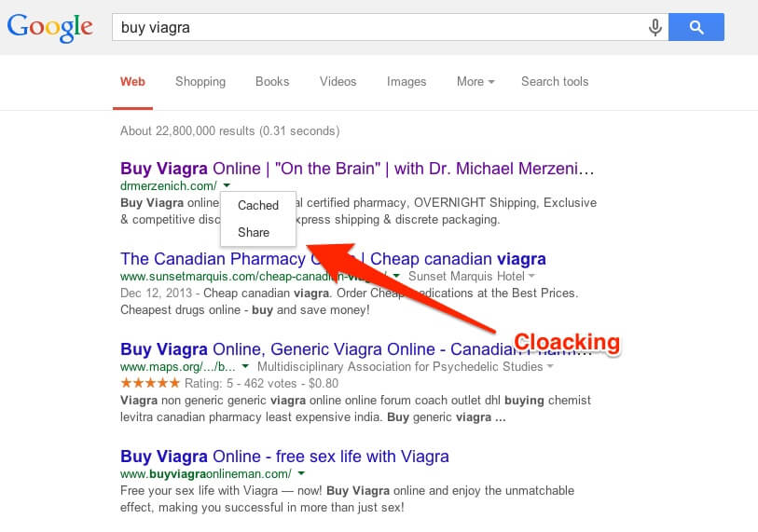Screen dimensions: 758x532
Task: Expand arrow next to buyviagraonlineman.com URL
Action: tap(301, 473)
